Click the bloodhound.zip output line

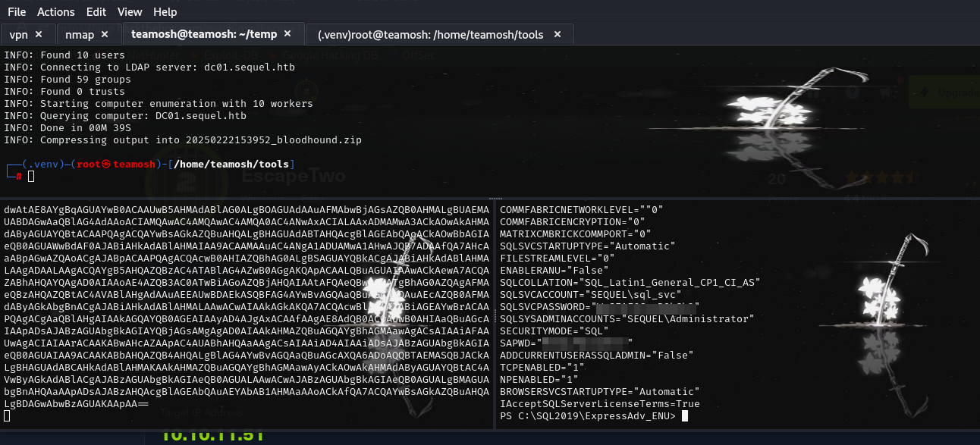click(183, 140)
